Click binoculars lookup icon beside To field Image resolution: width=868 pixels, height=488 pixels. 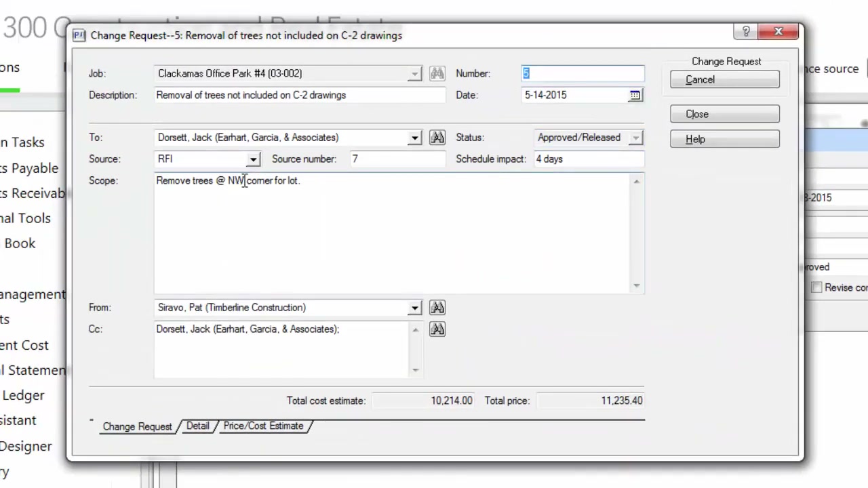click(437, 138)
